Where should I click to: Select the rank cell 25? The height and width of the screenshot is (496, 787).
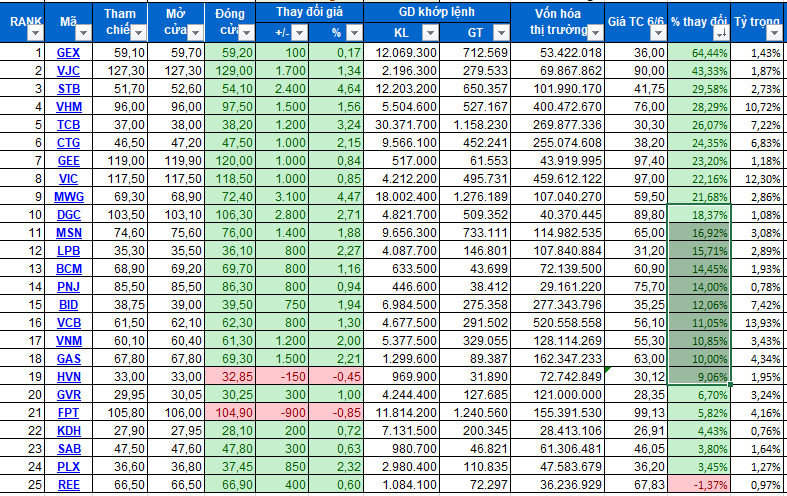22,485
